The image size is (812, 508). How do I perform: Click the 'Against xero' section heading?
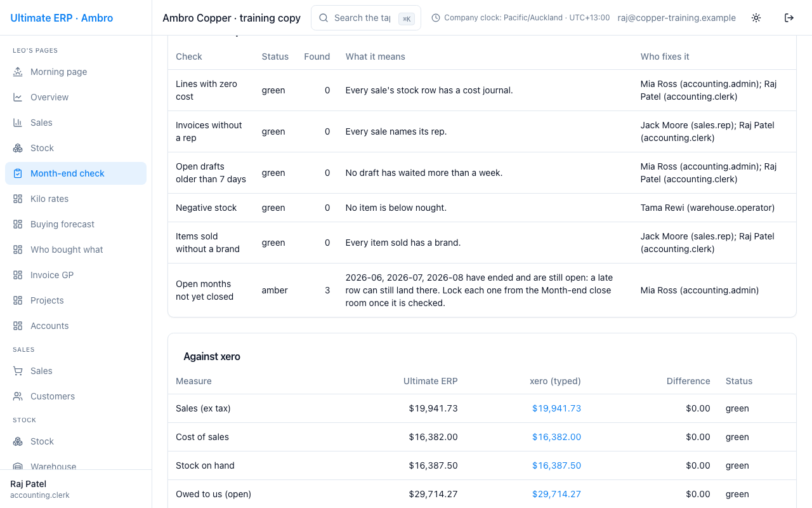[x=212, y=356]
